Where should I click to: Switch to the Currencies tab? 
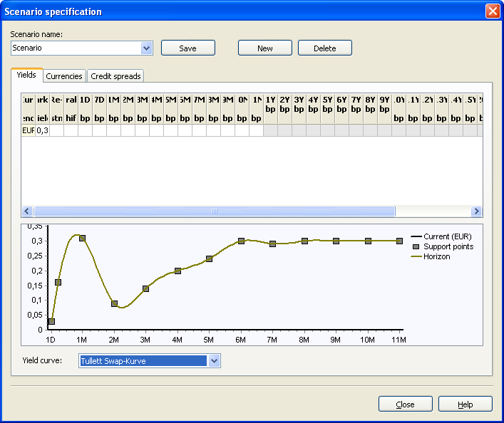pyautogui.click(x=64, y=76)
